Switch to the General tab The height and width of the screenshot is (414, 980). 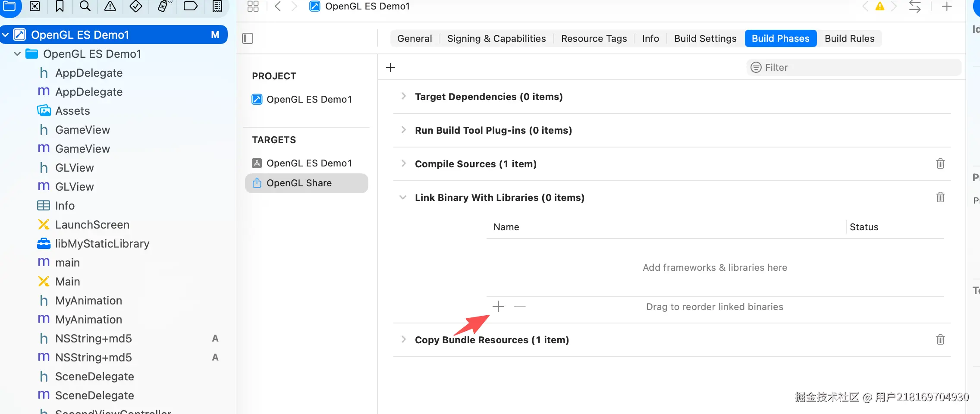click(x=415, y=38)
